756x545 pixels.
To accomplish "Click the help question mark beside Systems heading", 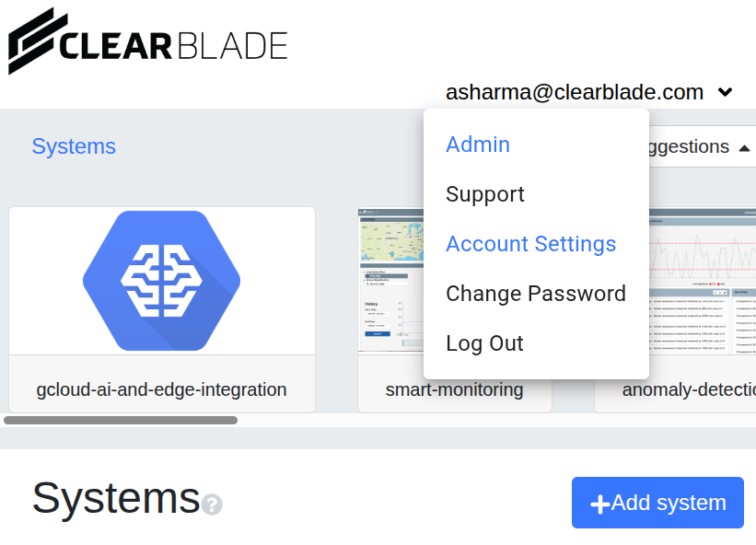I will click(x=212, y=504).
